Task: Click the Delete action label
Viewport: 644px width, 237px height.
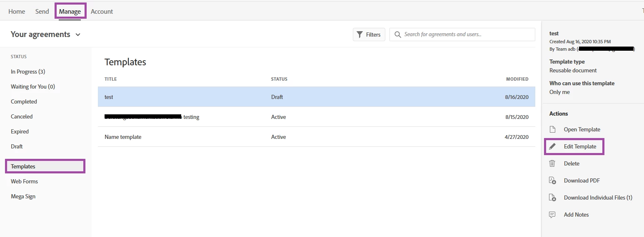Action: pos(572,163)
